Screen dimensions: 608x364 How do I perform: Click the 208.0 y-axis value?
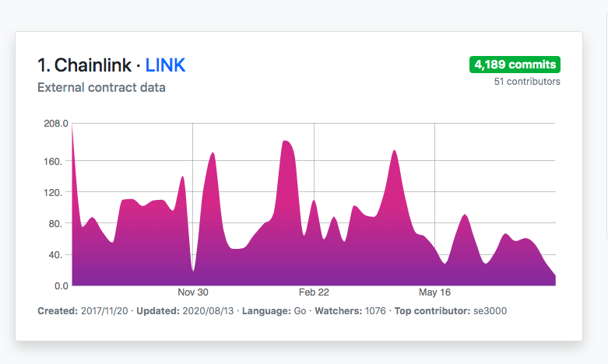tap(56, 124)
